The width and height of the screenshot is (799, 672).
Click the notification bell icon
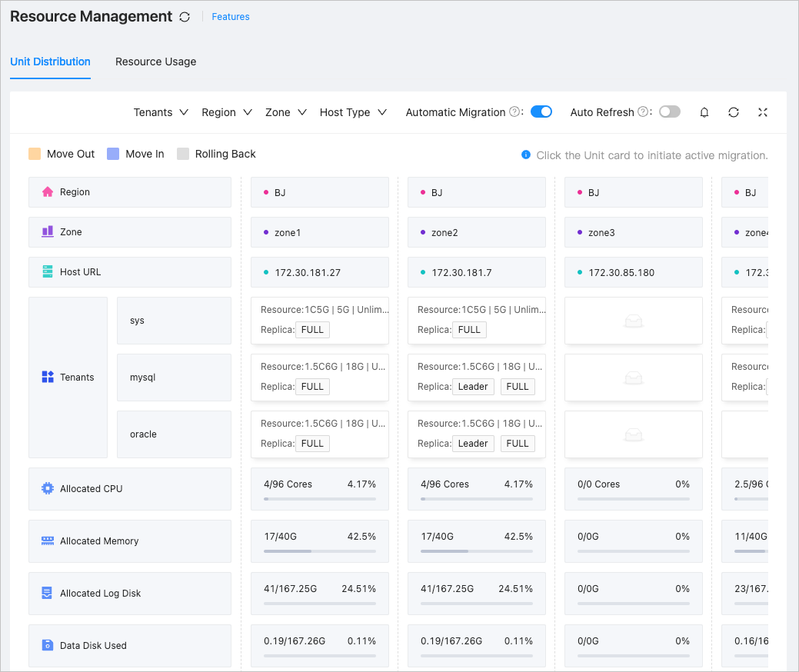[x=704, y=112]
